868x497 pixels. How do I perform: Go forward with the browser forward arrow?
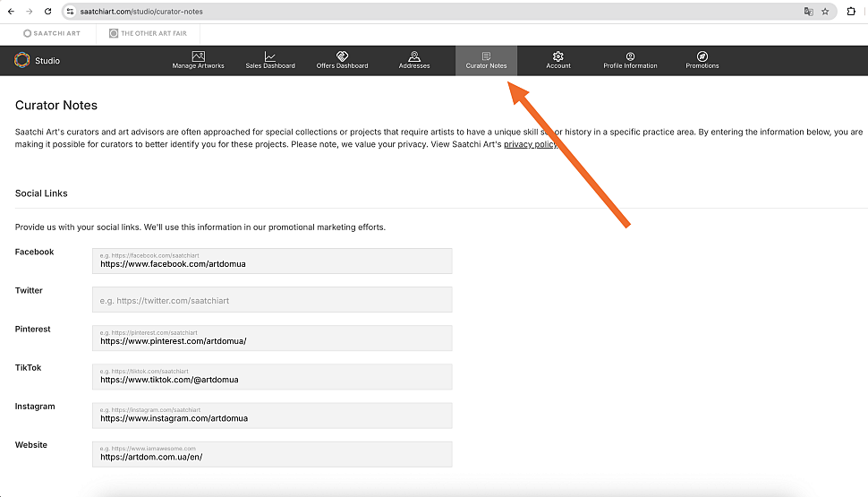pos(30,11)
